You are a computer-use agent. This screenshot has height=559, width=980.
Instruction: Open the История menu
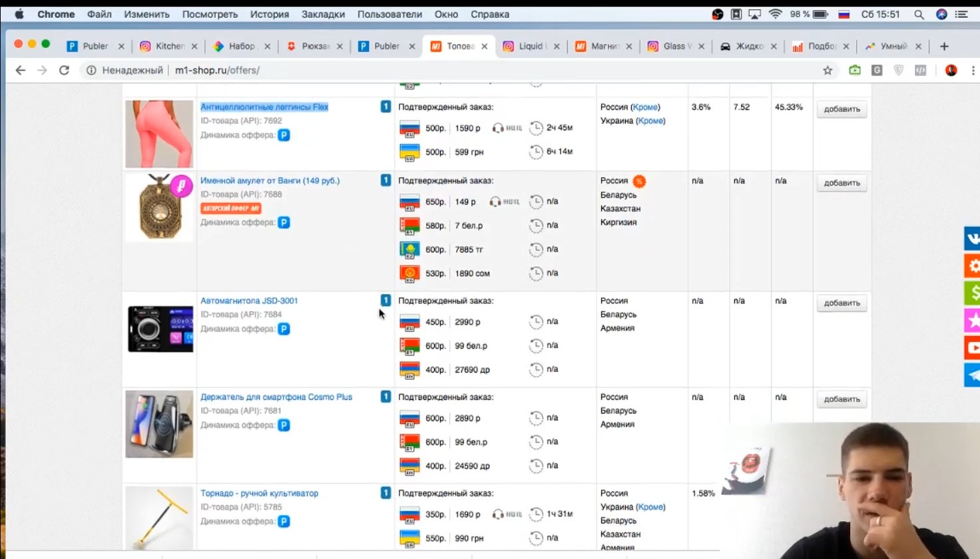270,14
